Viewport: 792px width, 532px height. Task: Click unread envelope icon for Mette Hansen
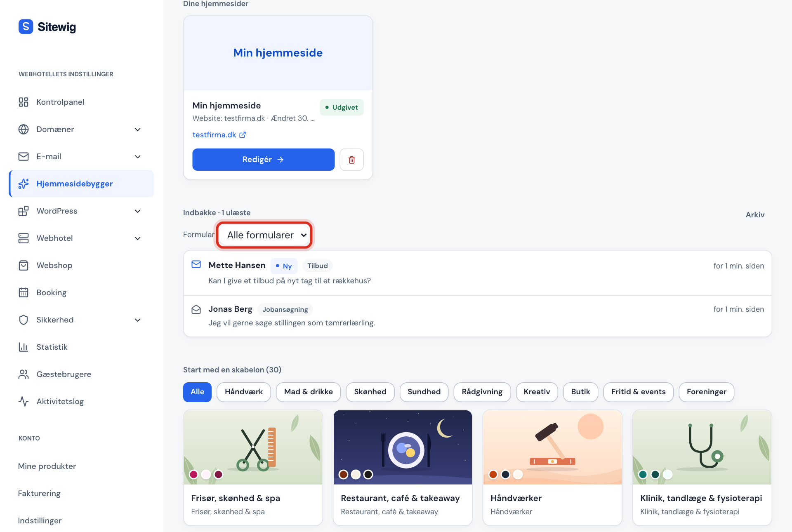click(196, 264)
